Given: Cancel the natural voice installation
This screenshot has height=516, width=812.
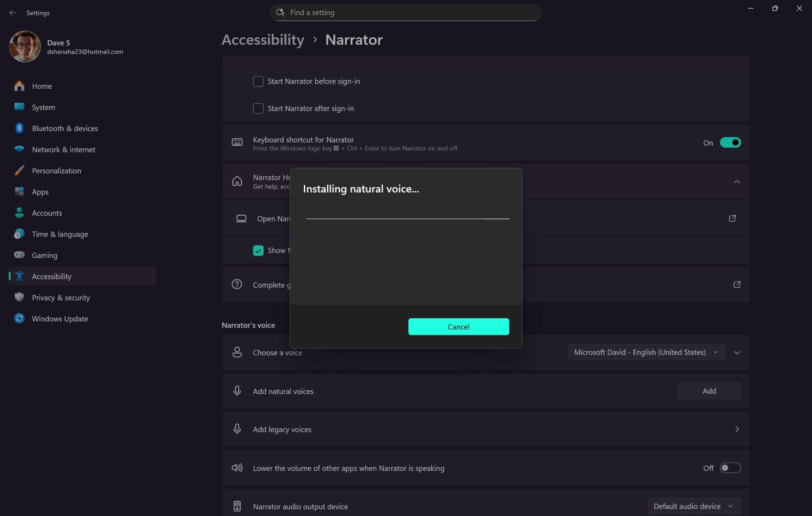Looking at the screenshot, I should pos(458,327).
